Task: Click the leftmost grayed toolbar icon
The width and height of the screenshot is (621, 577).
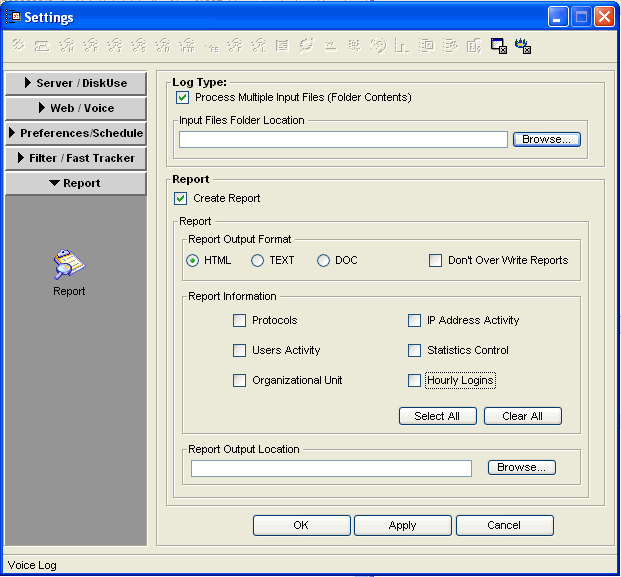Action: (x=18, y=45)
